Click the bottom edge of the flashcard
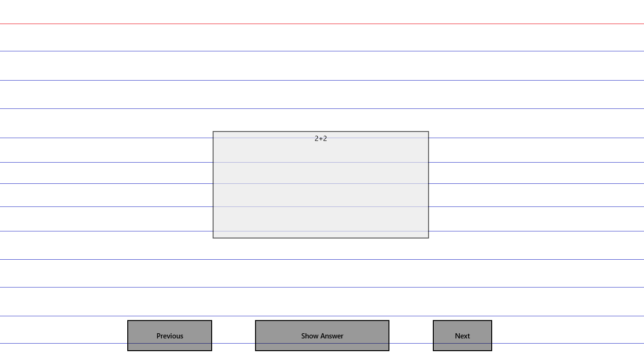The image size is (644, 362). (321, 238)
